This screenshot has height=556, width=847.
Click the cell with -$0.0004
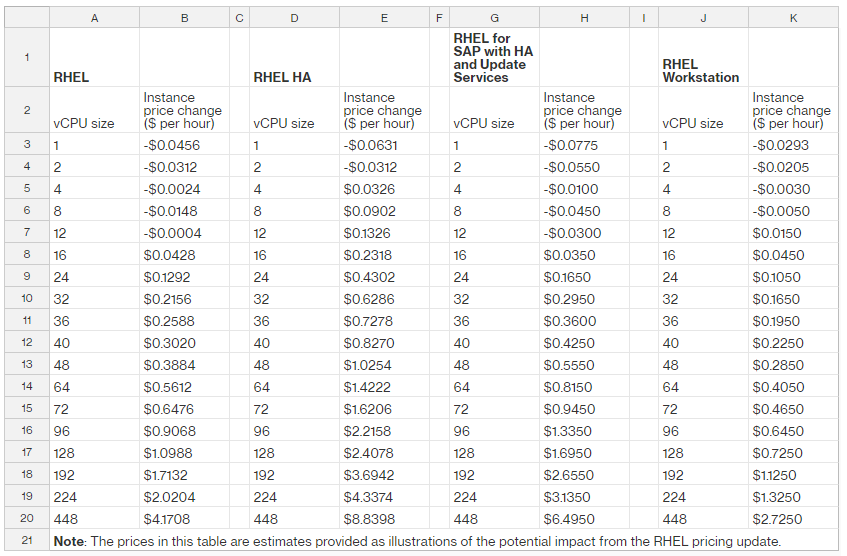[x=184, y=233]
